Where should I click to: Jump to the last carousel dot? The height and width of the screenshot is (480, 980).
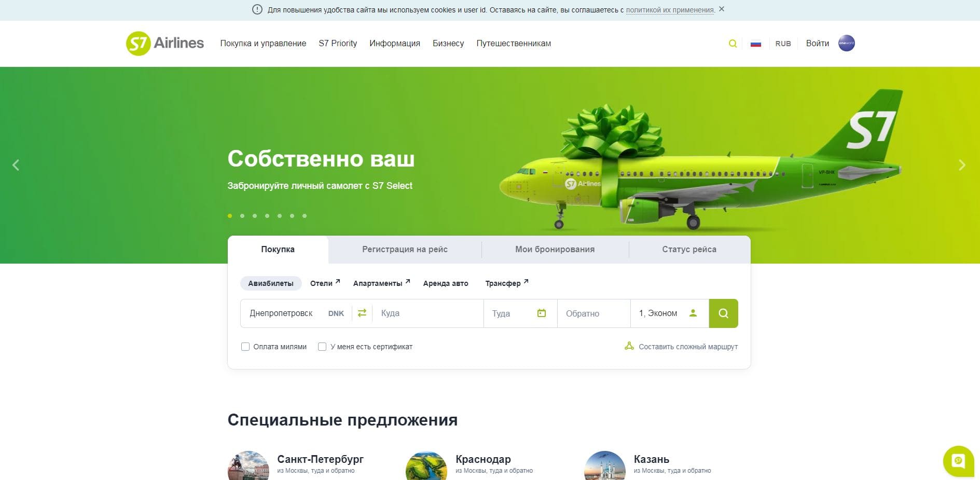click(305, 216)
